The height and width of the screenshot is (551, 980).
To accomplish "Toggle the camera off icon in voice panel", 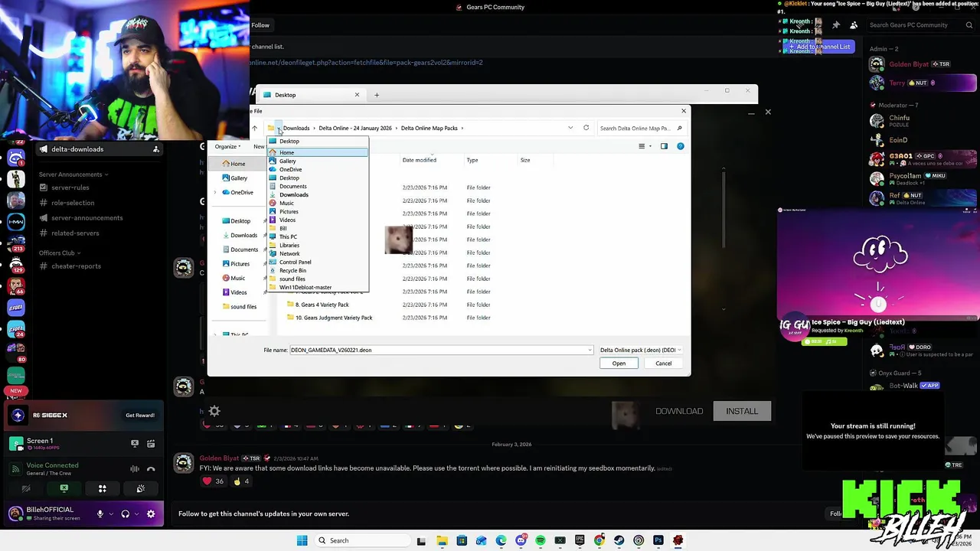I will coord(26,488).
